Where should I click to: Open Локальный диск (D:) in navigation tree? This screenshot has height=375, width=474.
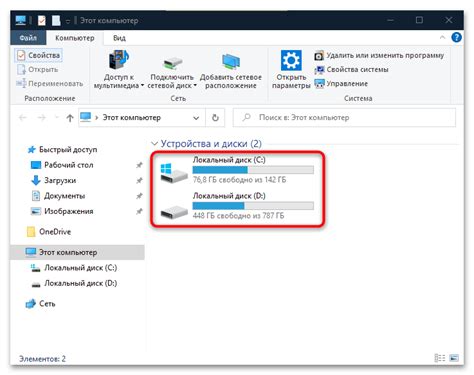[74, 283]
